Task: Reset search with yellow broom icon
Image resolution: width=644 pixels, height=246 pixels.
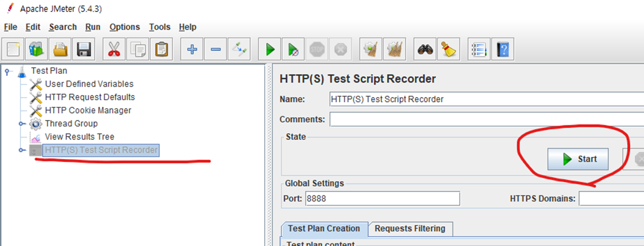Action: pyautogui.click(x=449, y=49)
